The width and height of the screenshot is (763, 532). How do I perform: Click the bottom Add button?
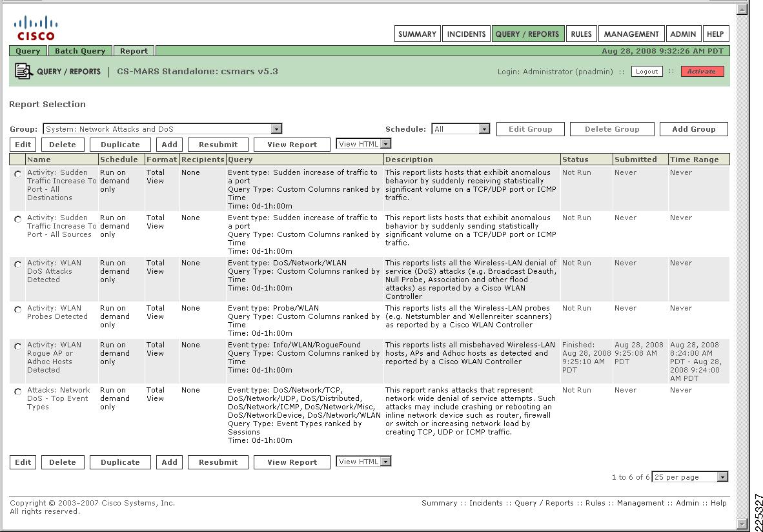169,462
